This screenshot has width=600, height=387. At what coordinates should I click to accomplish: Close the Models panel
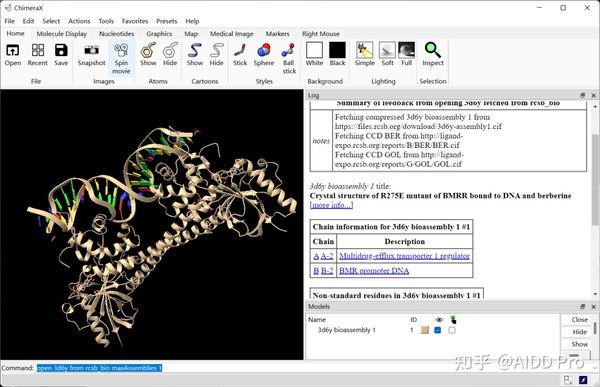tap(593, 307)
